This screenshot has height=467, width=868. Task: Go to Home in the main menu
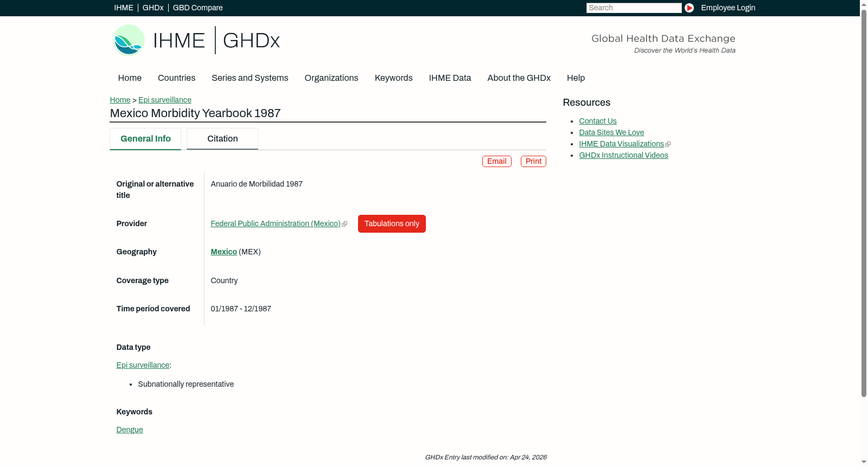(130, 78)
